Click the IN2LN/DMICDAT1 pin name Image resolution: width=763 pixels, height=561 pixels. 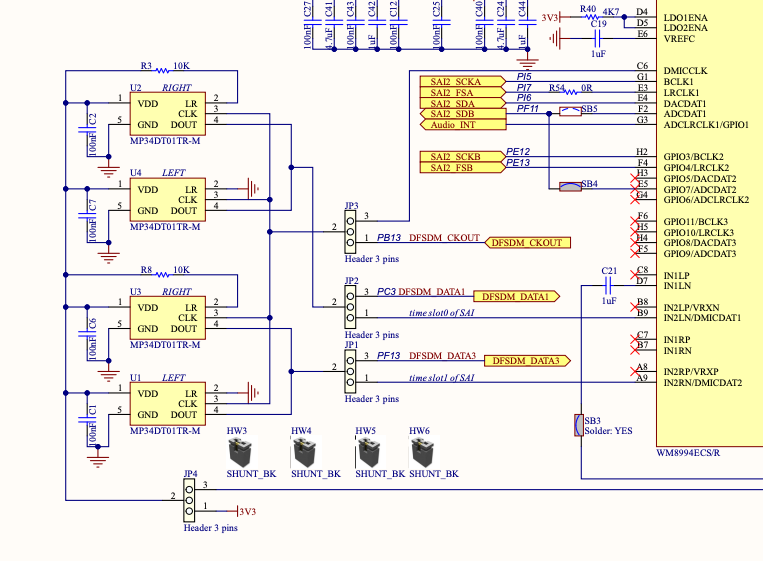point(702,318)
